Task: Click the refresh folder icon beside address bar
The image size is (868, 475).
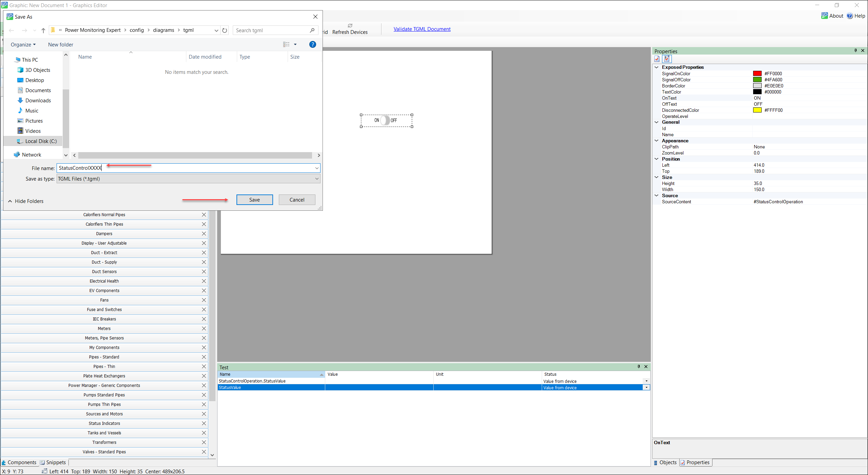Action: [x=225, y=30]
